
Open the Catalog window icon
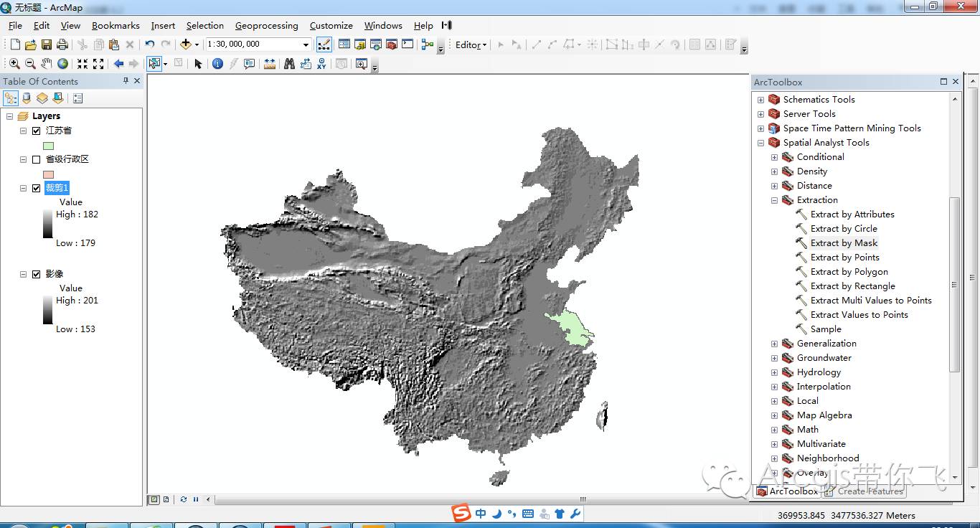(360, 44)
